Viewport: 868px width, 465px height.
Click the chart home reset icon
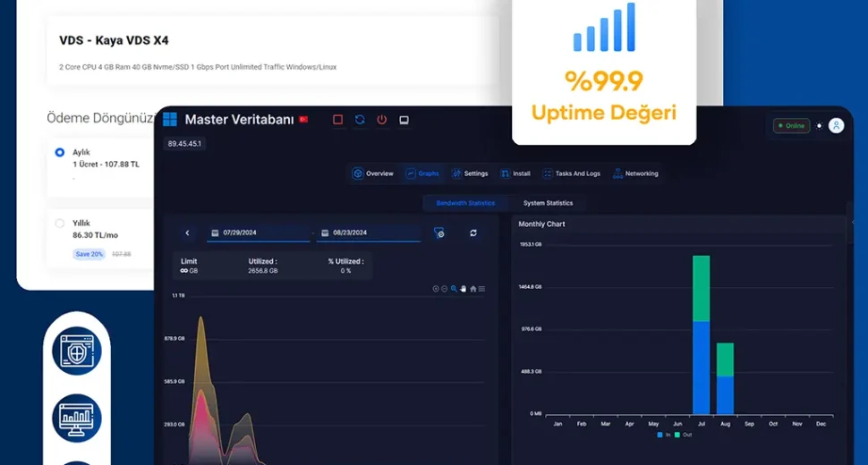473,289
